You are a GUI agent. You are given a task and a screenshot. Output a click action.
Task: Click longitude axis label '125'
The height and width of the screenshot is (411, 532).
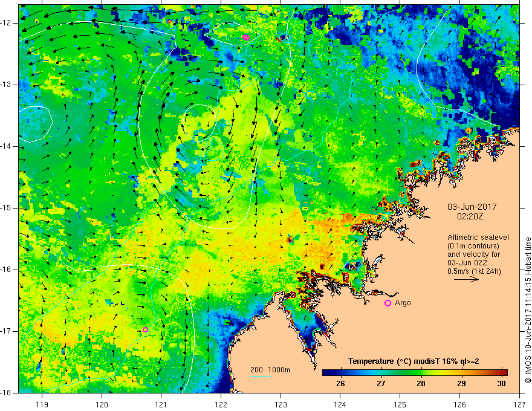400,404
